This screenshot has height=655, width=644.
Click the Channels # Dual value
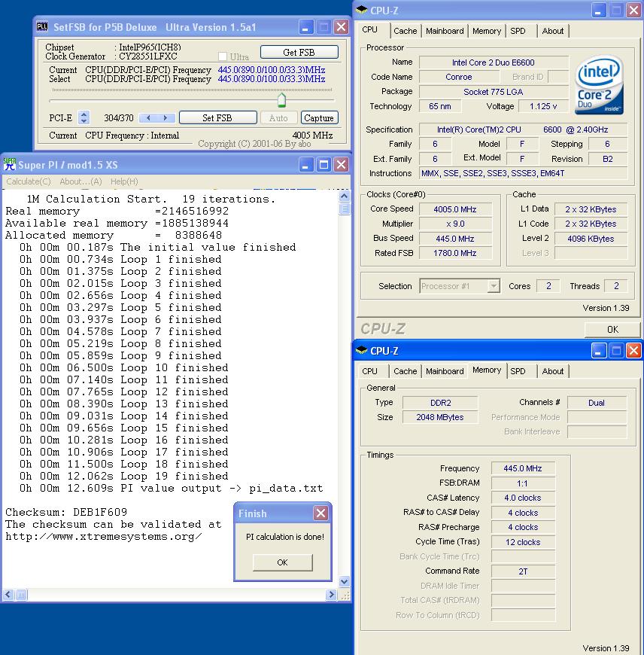597,403
